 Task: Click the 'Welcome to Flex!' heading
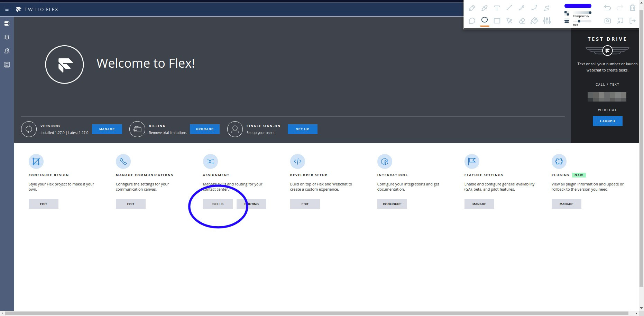click(146, 63)
